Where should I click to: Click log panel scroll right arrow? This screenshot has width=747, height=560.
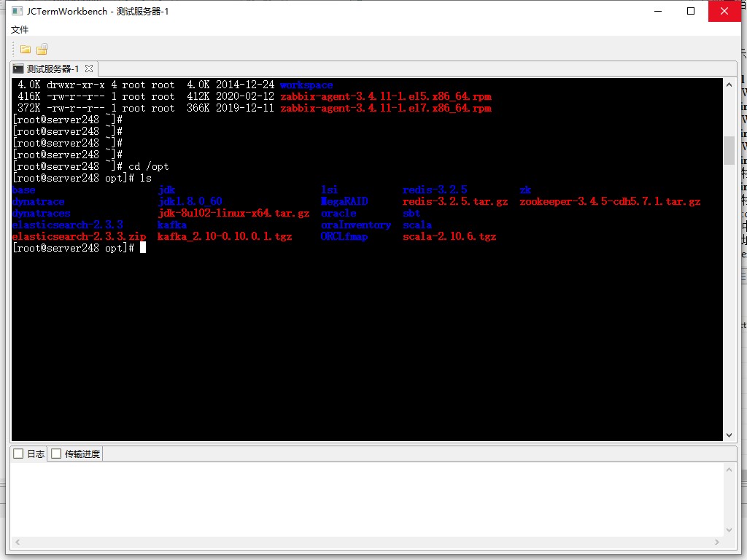point(716,542)
